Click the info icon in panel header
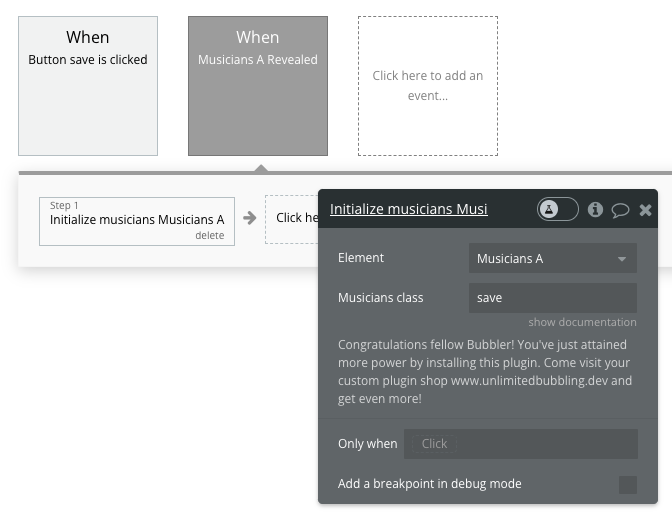Viewport: 672px width, 530px height. pyautogui.click(x=595, y=210)
